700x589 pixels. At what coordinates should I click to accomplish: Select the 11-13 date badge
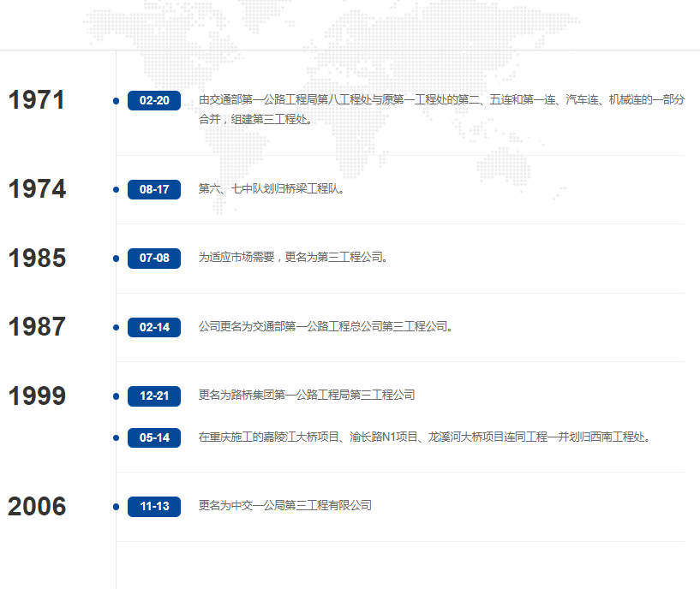[154, 507]
